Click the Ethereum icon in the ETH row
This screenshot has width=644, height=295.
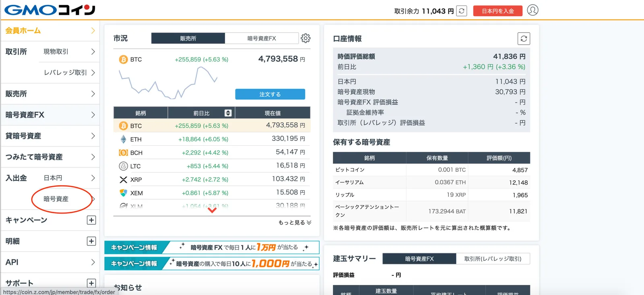click(x=123, y=139)
